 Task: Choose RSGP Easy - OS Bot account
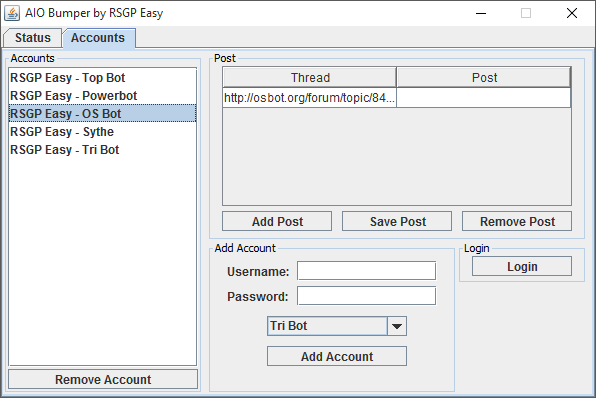pos(102,113)
